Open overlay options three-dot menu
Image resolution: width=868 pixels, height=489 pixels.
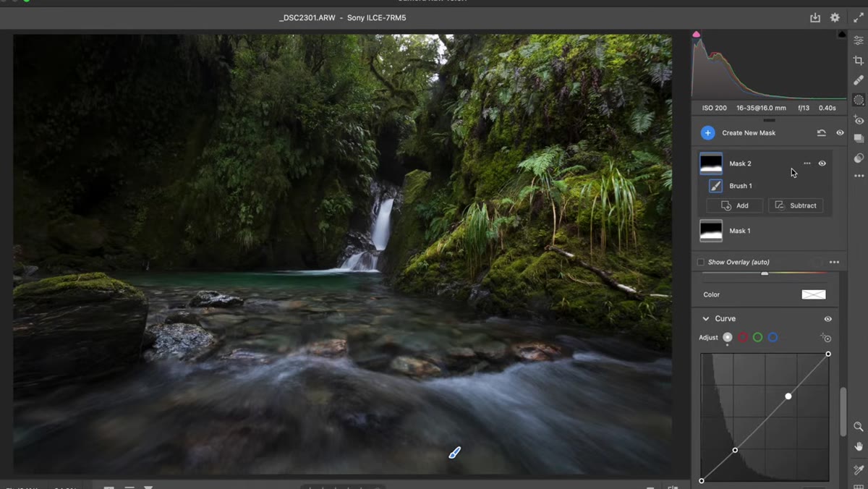click(834, 262)
